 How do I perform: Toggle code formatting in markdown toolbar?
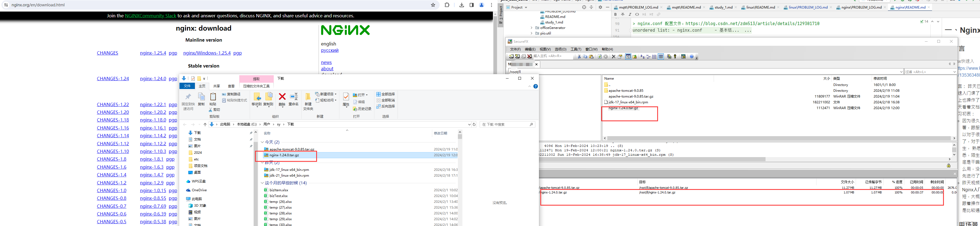(x=637, y=14)
